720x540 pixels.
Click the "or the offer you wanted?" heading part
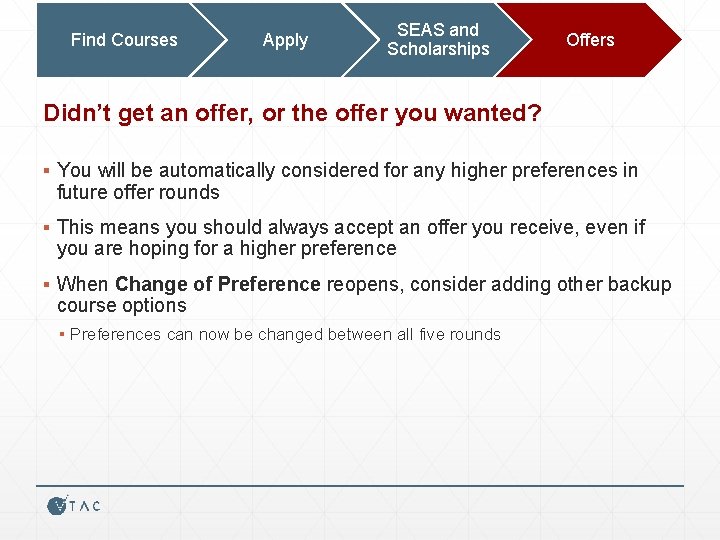(x=402, y=113)
